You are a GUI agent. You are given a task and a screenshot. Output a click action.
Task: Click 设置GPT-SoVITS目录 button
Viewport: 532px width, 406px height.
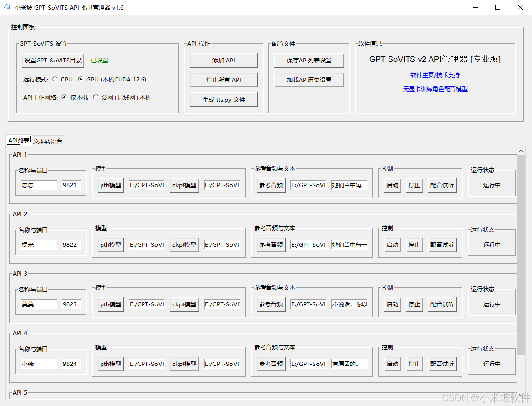(x=53, y=61)
